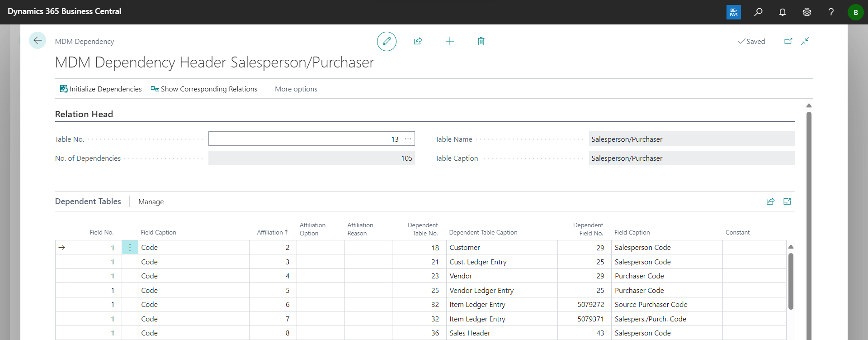
Task: Collapse the page with arrows icon
Action: 805,41
